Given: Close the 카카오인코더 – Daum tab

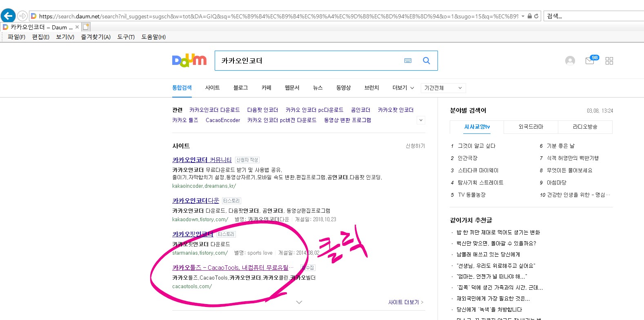Looking at the screenshot, I should pos(77,27).
